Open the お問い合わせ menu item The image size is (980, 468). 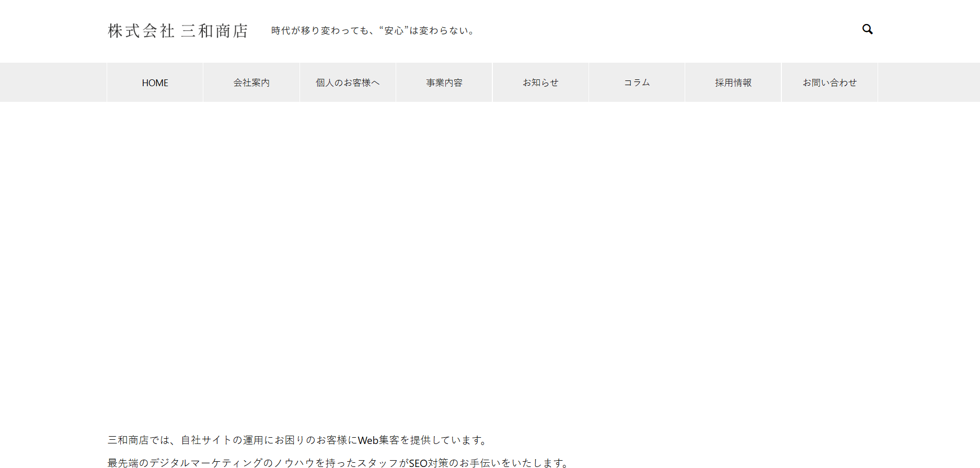click(829, 83)
